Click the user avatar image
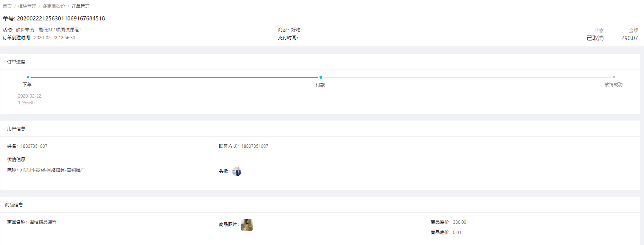This screenshot has width=644, height=245. tap(237, 172)
